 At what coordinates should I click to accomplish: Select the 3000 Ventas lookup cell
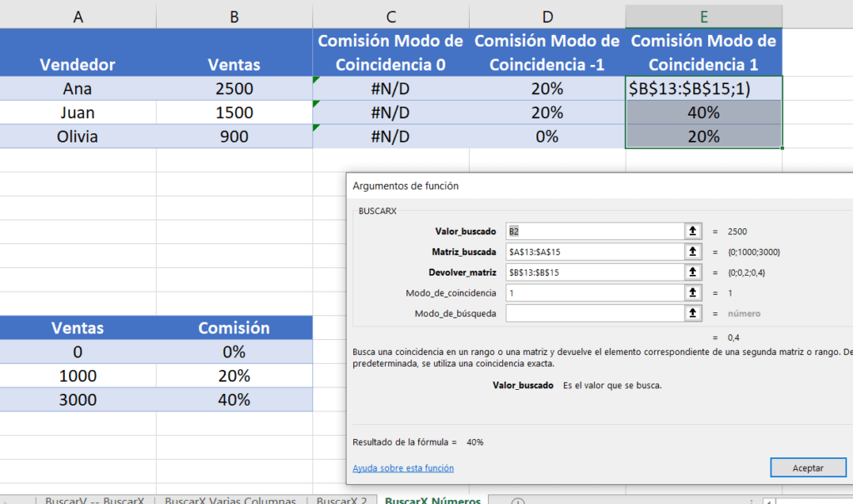pyautogui.click(x=77, y=399)
